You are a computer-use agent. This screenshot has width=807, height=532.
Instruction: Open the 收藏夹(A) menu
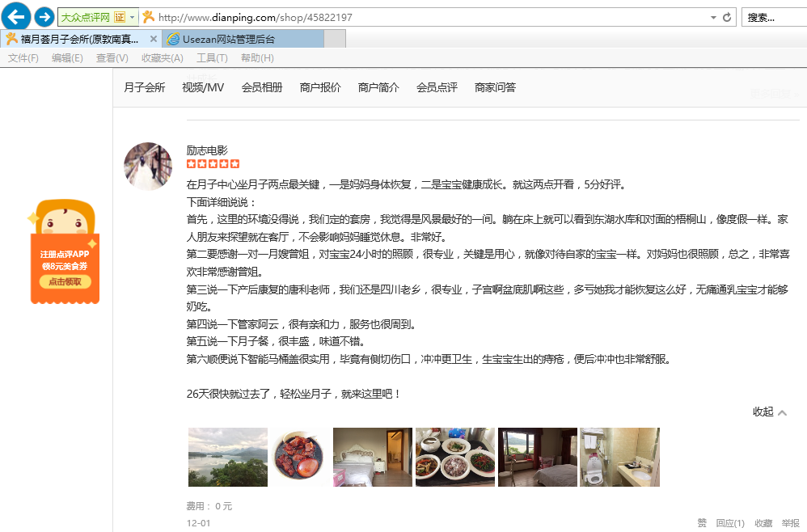162,58
